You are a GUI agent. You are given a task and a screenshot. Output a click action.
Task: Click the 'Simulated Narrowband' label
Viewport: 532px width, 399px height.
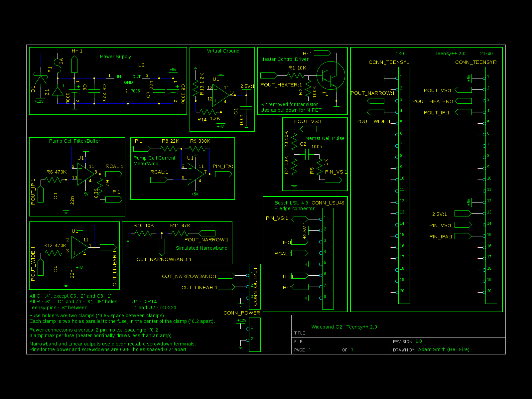[x=201, y=248]
